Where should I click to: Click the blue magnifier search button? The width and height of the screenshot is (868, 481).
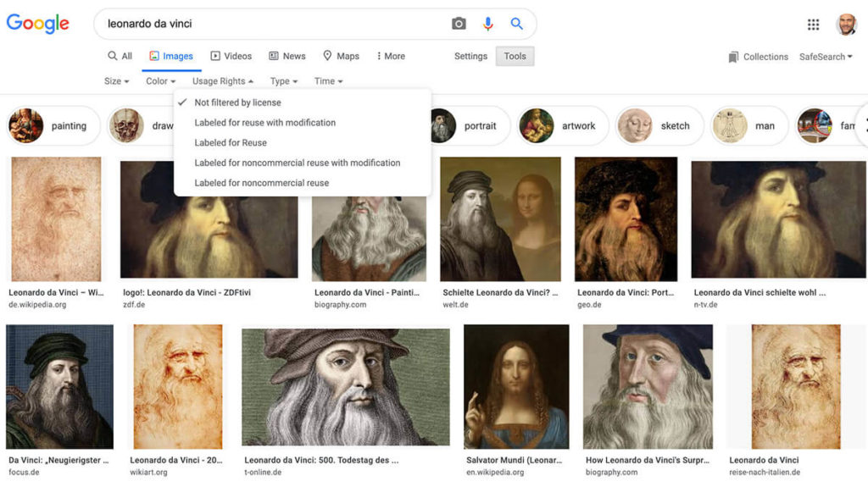tap(516, 24)
